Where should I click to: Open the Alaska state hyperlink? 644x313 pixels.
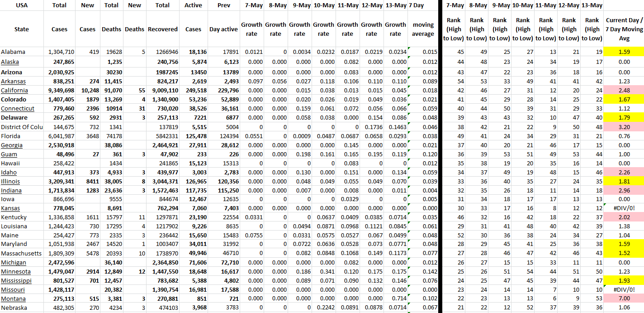coord(10,62)
